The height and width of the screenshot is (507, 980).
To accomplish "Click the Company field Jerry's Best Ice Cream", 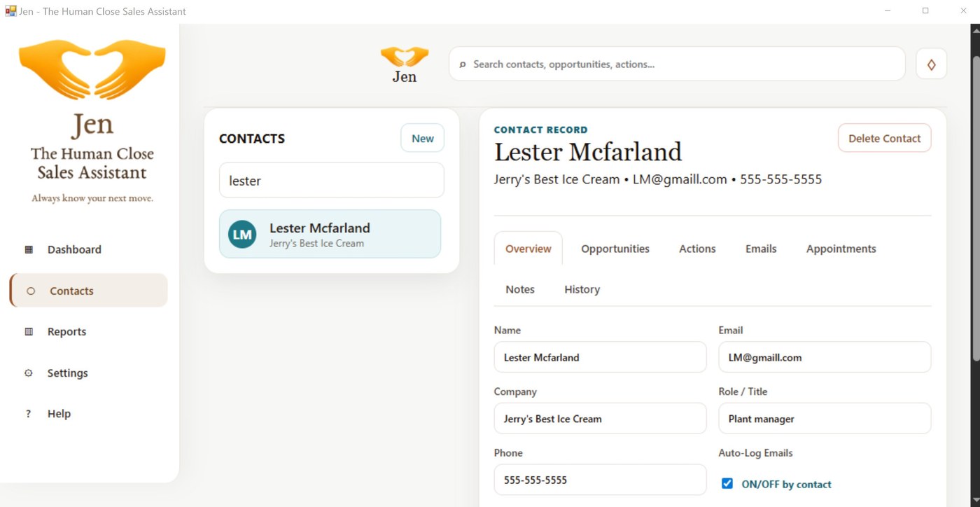I will pos(600,419).
